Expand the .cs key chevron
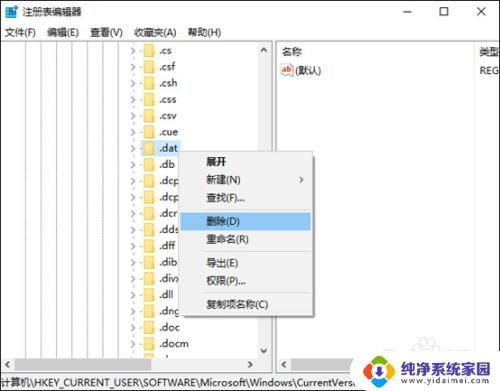Viewport: 500px width, 391px height. tap(133, 51)
